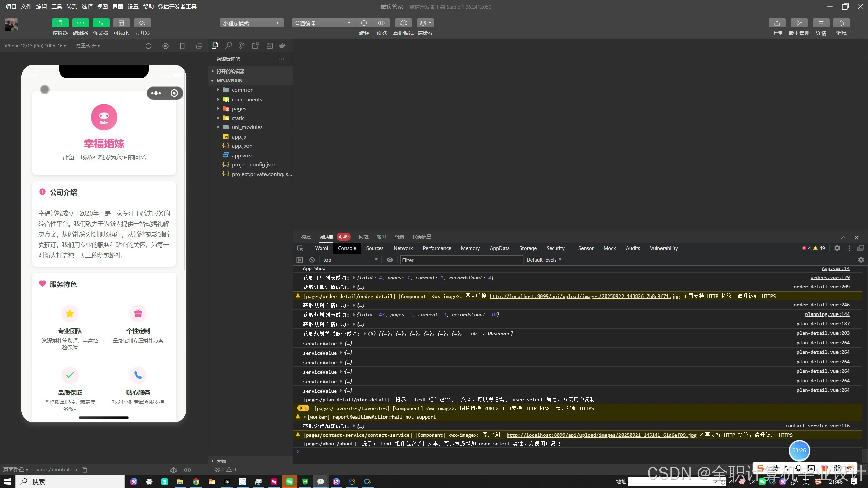Click the 编译 compile refresh icon
This screenshot has width=868, height=488.
[x=364, y=23]
